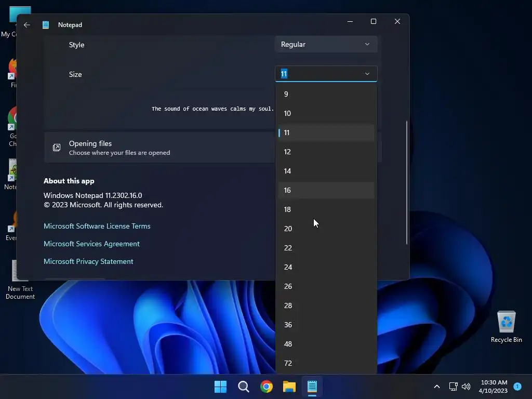Click the Windows Notepad 11.2302.16.0 version text
Image resolution: width=532 pixels, height=399 pixels.
(92, 195)
